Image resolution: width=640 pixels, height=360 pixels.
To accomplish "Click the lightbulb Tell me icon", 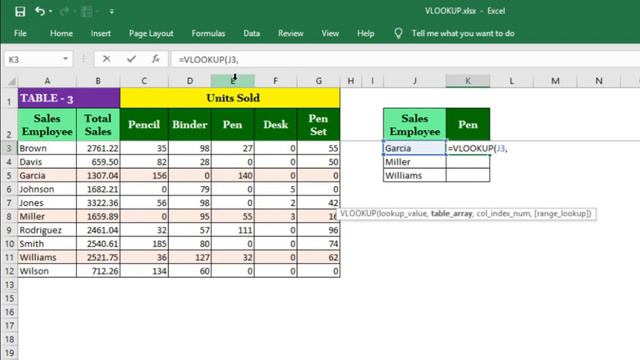I will 398,33.
